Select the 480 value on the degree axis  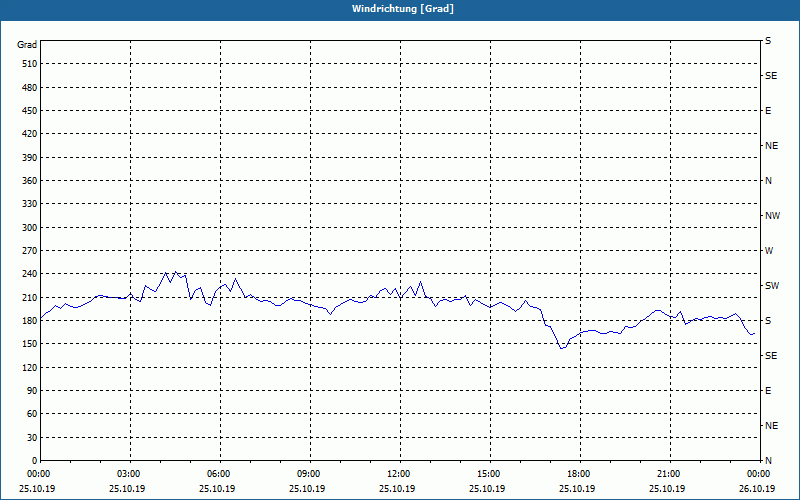tap(30, 88)
